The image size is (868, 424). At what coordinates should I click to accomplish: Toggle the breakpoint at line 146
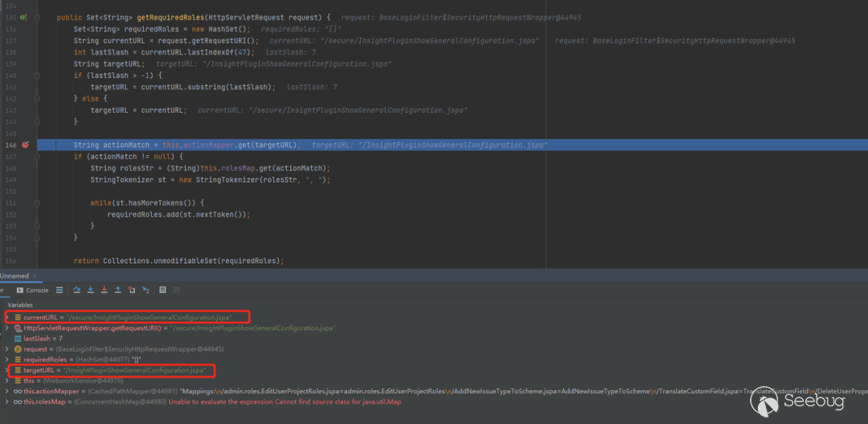click(x=25, y=145)
